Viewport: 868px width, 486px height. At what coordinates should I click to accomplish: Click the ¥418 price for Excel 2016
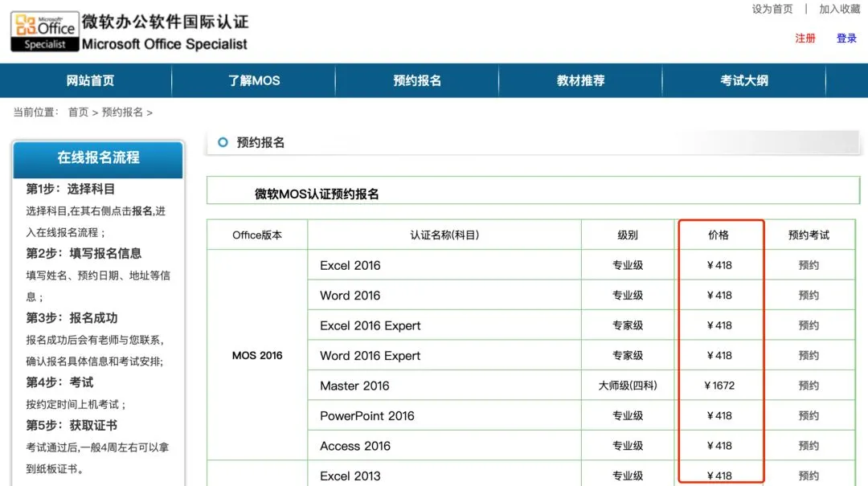719,265
